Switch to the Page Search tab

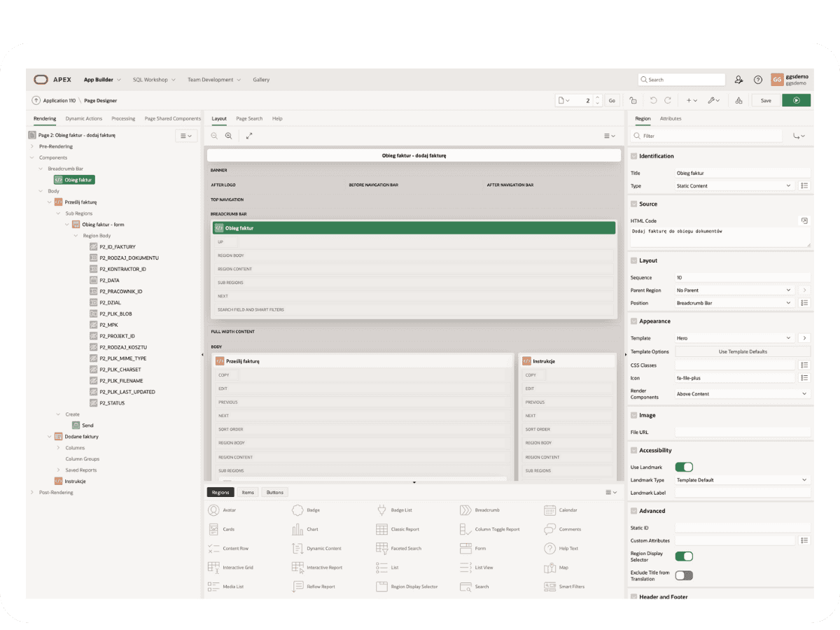click(249, 119)
